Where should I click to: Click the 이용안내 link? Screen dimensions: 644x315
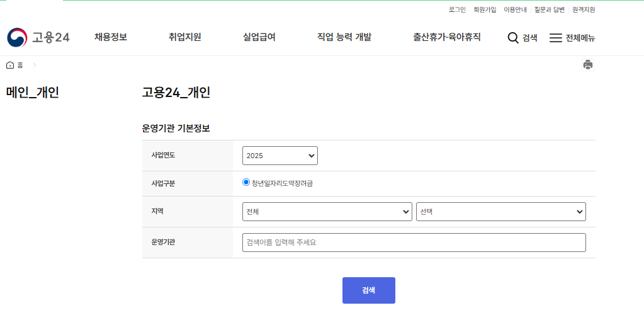tap(515, 10)
